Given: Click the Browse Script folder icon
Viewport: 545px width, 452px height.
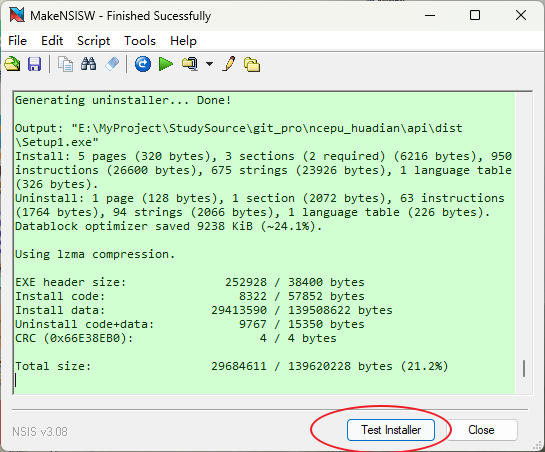Looking at the screenshot, I should 252,64.
